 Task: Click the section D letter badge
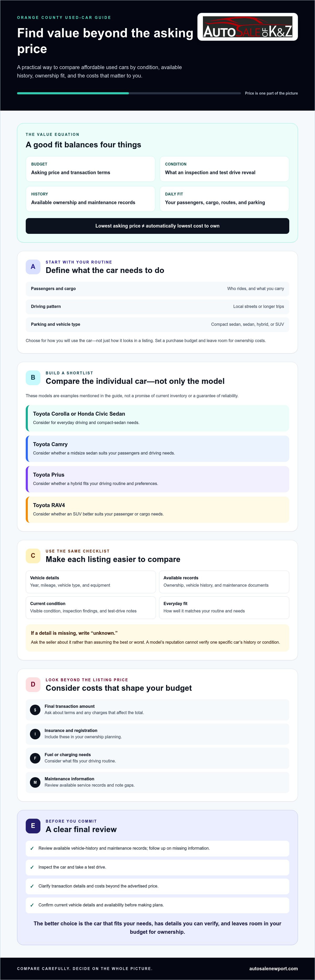[33, 684]
